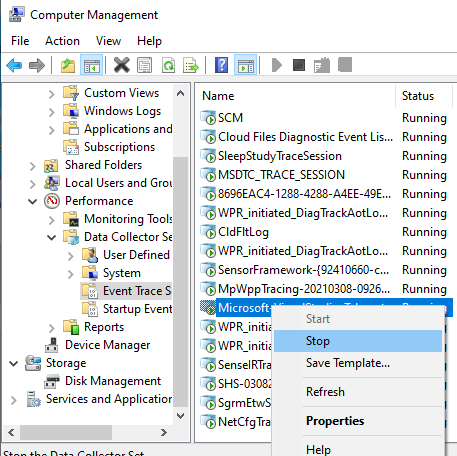This screenshot has height=456, width=457.
Task: Click the Performance node icon
Action: click(52, 201)
